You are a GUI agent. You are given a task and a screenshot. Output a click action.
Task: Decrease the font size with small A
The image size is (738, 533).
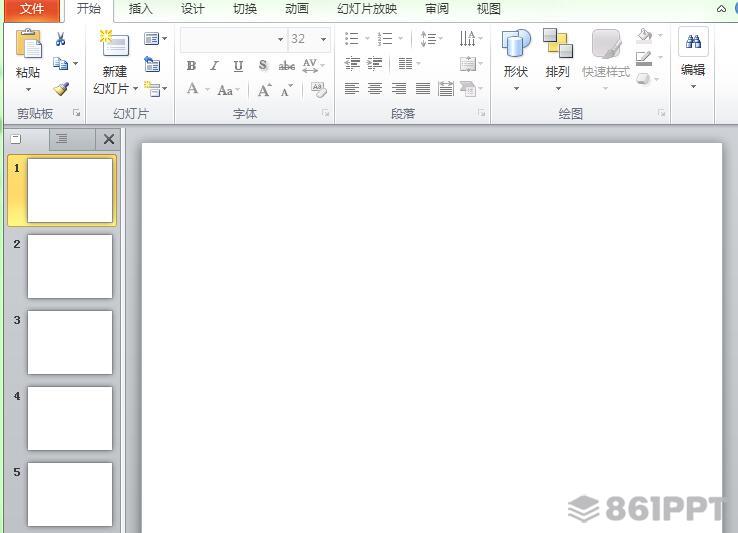click(286, 90)
